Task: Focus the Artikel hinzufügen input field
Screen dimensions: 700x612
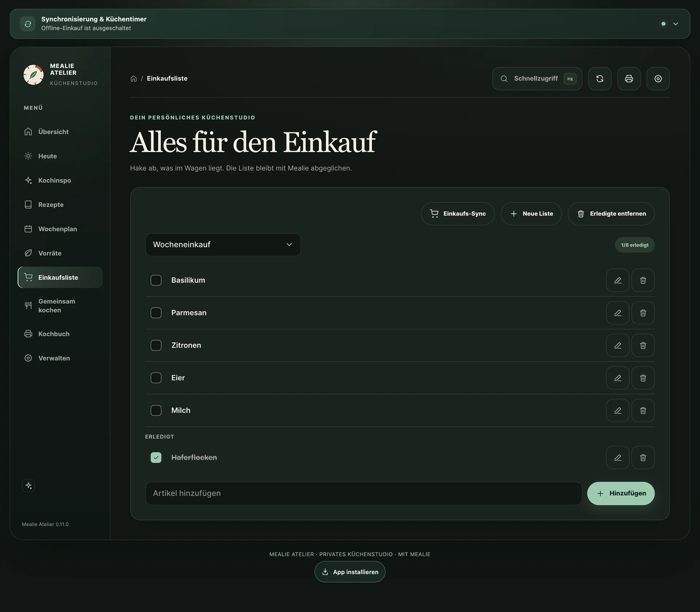Action: coord(364,494)
